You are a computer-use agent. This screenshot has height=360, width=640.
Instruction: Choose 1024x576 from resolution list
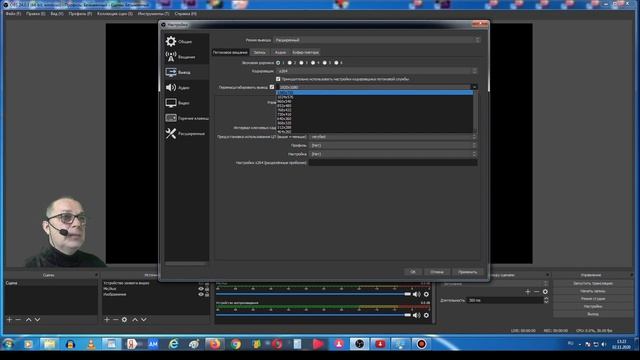click(x=374, y=97)
